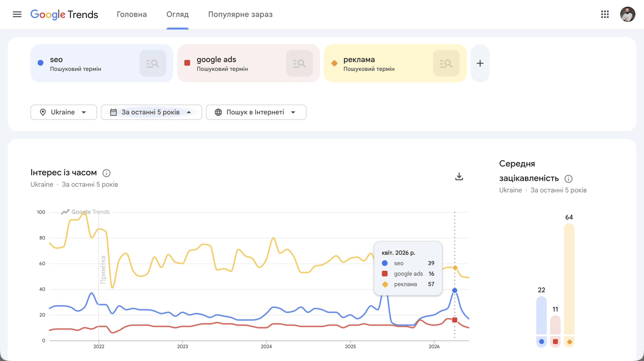Open the hamburger main menu

click(17, 14)
